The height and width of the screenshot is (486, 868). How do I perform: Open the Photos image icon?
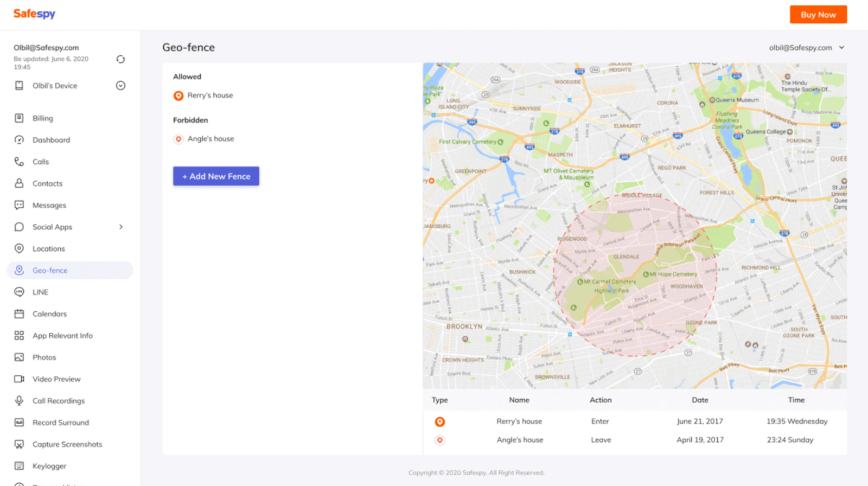point(19,357)
